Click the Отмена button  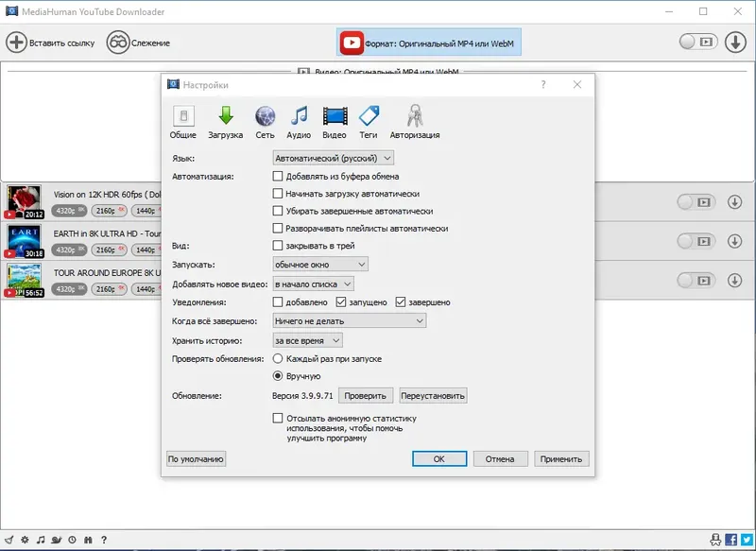tap(500, 459)
